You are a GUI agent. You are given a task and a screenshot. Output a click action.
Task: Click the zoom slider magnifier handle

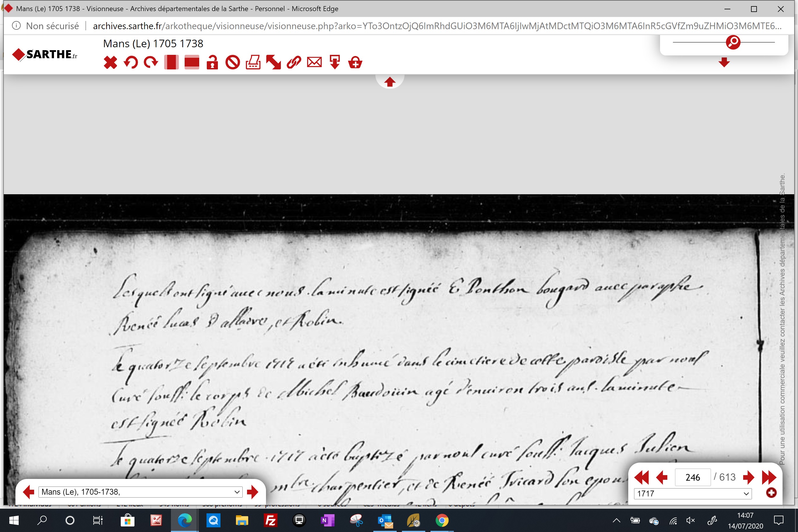(733, 42)
